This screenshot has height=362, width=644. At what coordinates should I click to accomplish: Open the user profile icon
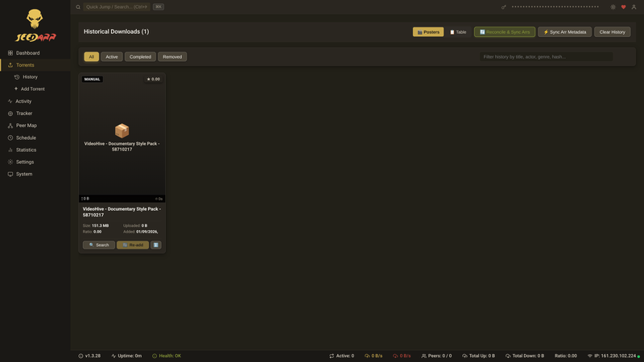point(634,7)
